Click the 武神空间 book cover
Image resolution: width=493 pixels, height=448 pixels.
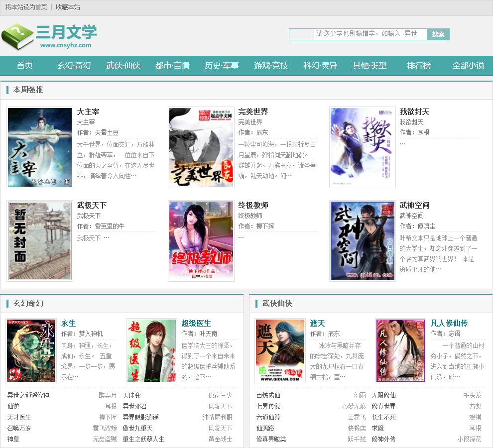[363, 241]
